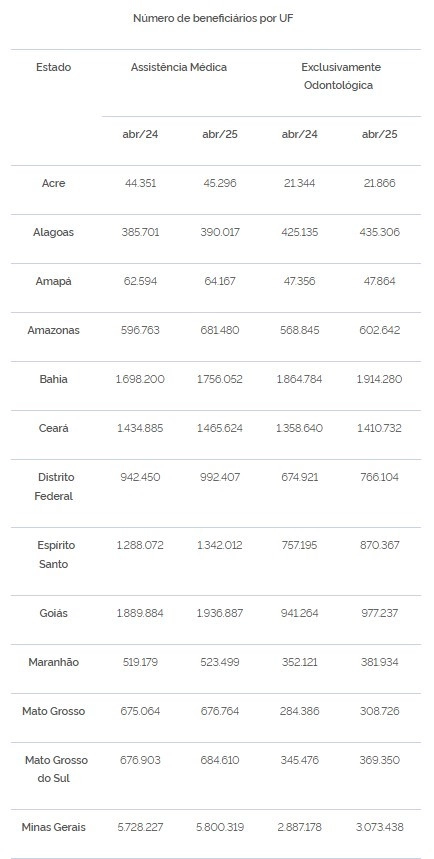Click the Alagoas state name
434x859 pixels.
[54, 232]
